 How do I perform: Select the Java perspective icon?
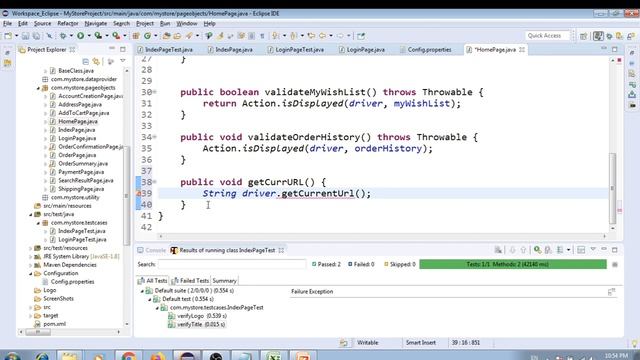[x=598, y=36]
